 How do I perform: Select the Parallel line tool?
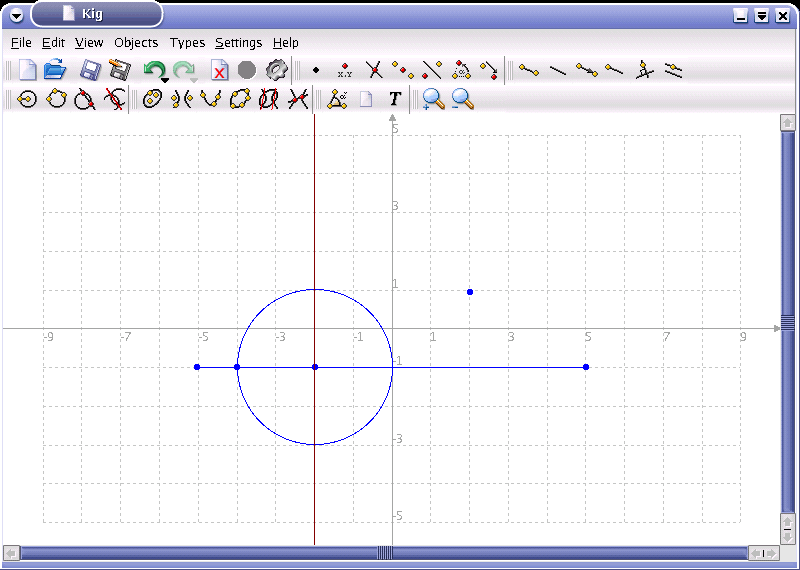click(673, 70)
